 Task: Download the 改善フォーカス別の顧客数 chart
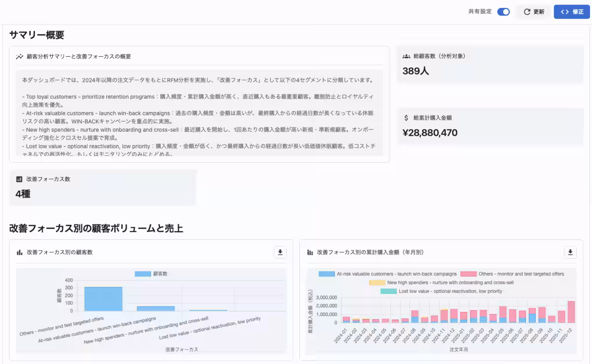[x=280, y=253]
